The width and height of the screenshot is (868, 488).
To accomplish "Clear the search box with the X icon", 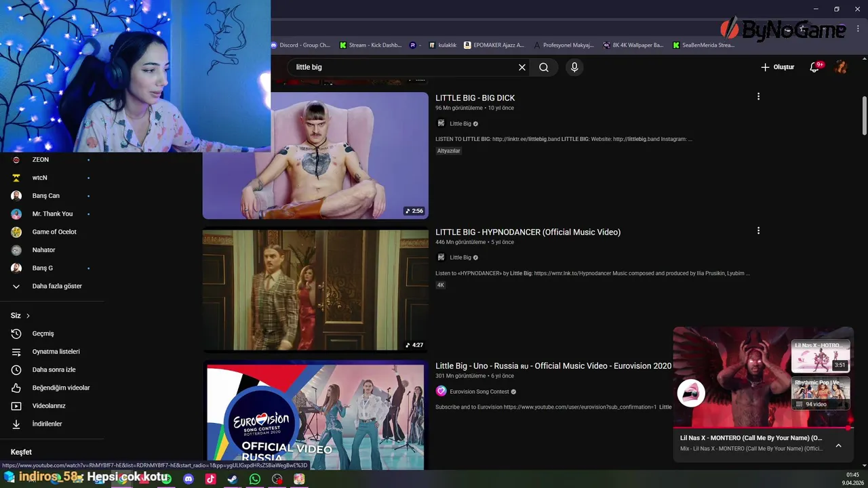I will tap(522, 67).
